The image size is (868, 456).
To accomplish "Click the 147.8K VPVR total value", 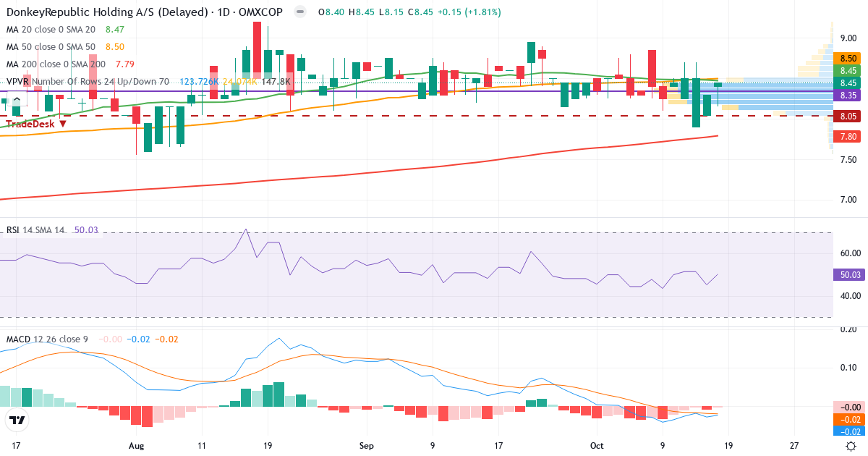I will coord(276,82).
